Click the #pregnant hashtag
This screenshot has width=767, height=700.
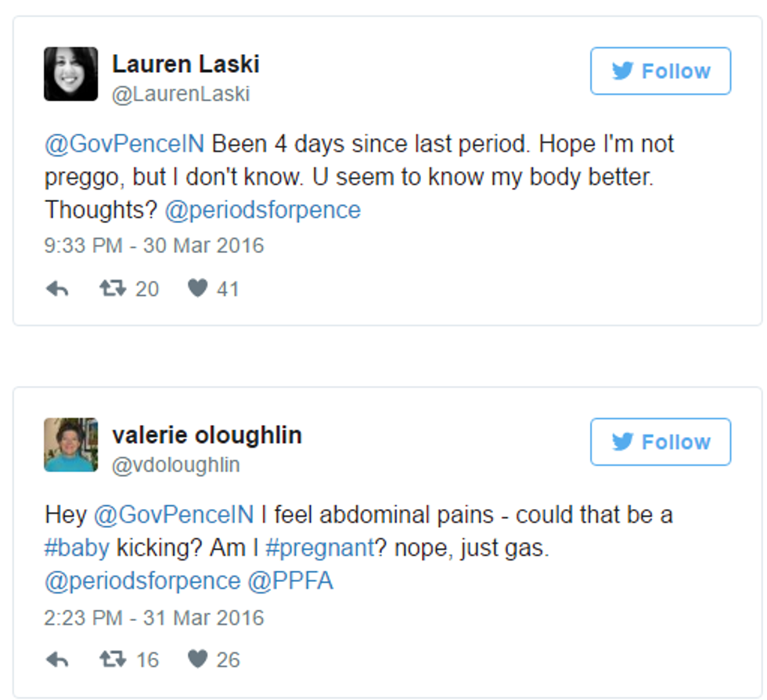(319, 548)
